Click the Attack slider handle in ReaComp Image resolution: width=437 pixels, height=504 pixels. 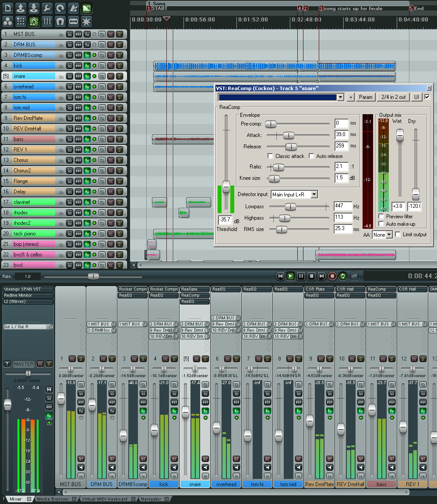pyautogui.click(x=289, y=135)
